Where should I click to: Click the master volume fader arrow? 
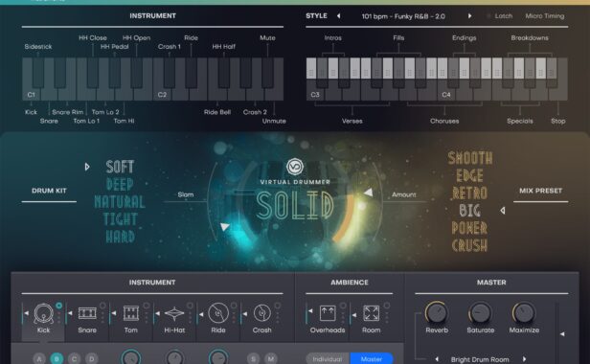[x=562, y=334]
